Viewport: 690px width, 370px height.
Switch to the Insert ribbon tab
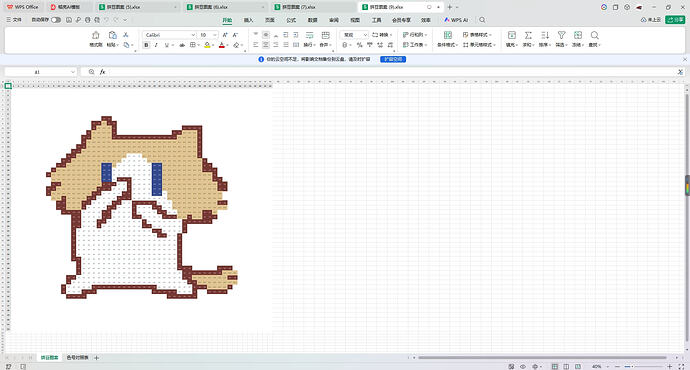pyautogui.click(x=248, y=20)
